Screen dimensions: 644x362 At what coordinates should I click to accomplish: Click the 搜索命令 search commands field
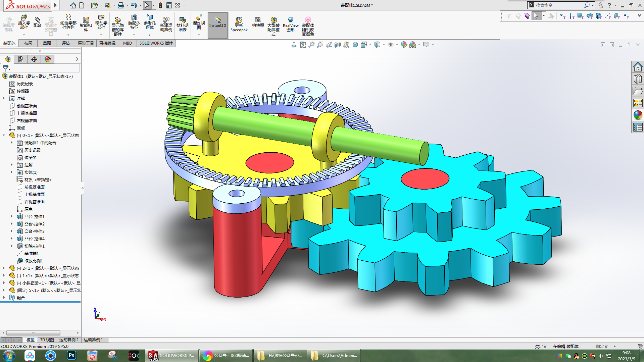pyautogui.click(x=561, y=5)
